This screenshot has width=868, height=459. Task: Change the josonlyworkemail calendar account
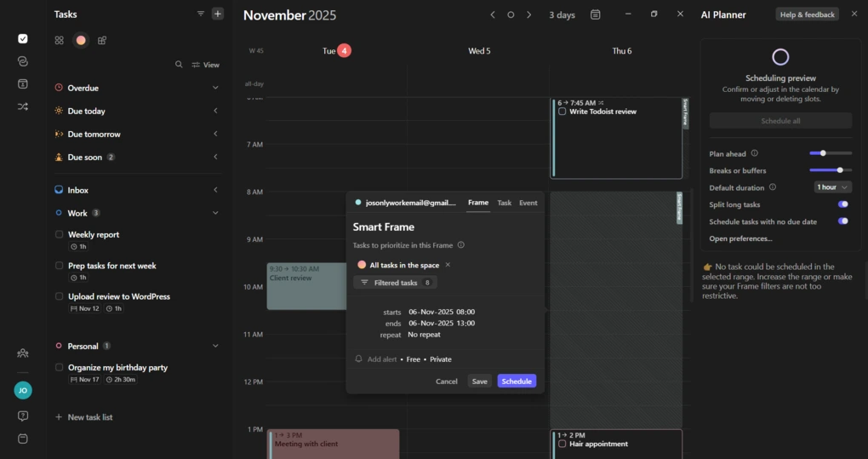point(406,203)
